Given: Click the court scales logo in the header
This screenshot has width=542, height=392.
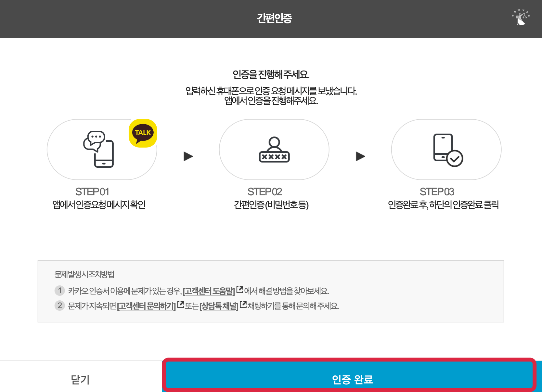Looking at the screenshot, I should [521, 19].
